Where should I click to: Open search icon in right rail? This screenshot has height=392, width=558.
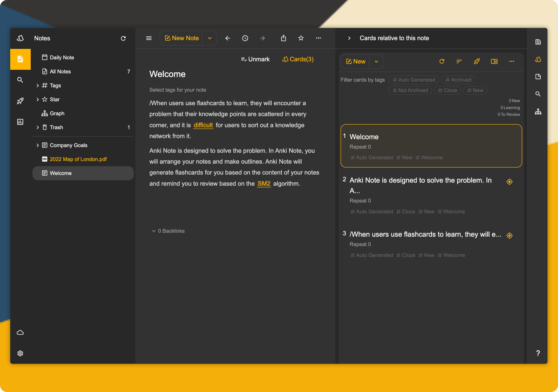pyautogui.click(x=538, y=94)
